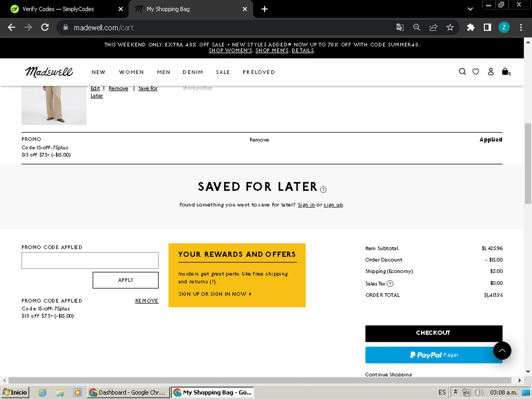Open the account profile icon

[x=491, y=72]
